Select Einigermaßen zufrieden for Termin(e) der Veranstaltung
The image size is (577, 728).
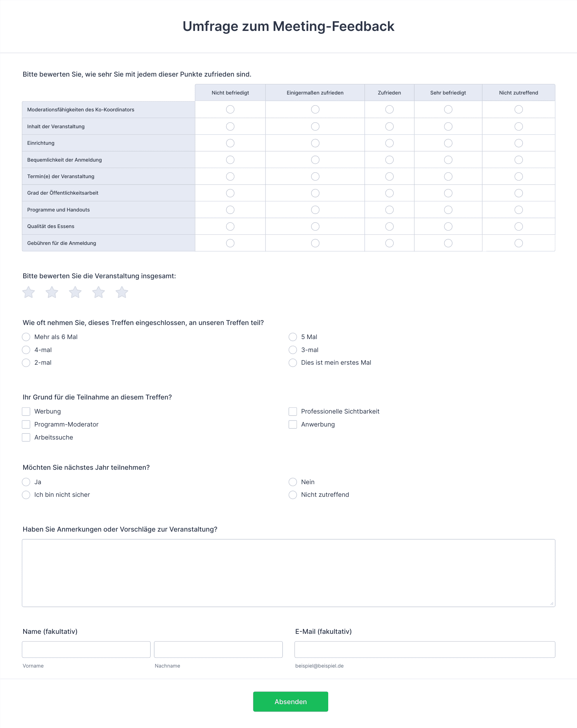315,176
